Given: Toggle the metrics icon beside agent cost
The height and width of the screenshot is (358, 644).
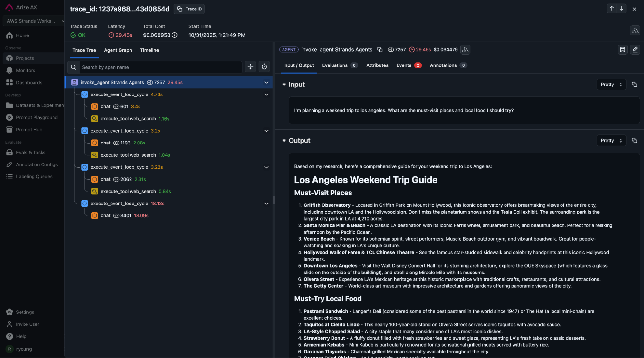Looking at the screenshot, I should coord(465,50).
